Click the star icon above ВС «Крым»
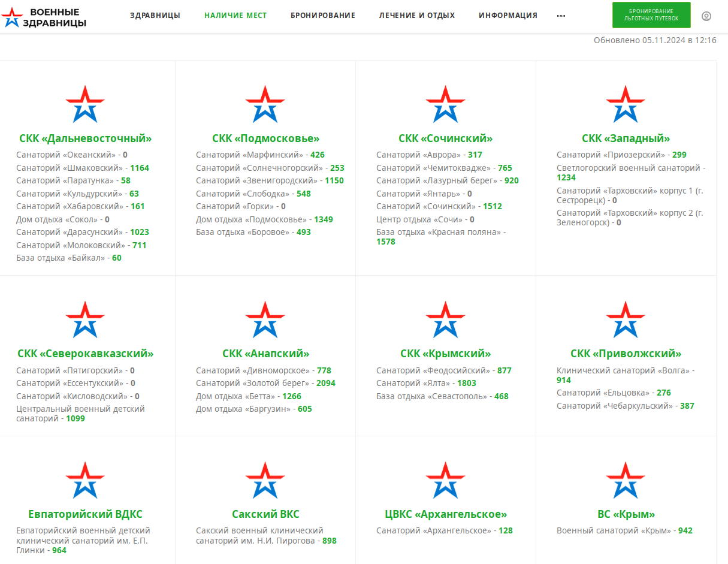This screenshot has width=728, height=564. 626,480
